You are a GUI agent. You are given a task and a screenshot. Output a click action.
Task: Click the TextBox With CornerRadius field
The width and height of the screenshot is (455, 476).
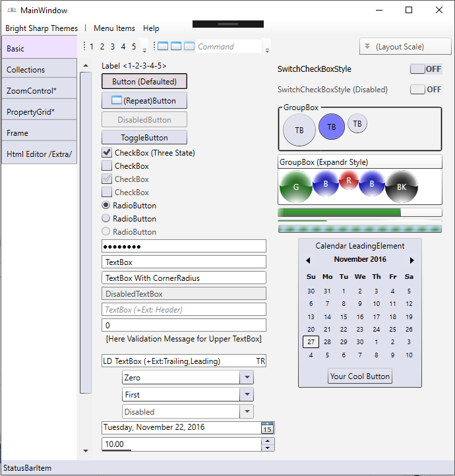pyautogui.click(x=183, y=278)
